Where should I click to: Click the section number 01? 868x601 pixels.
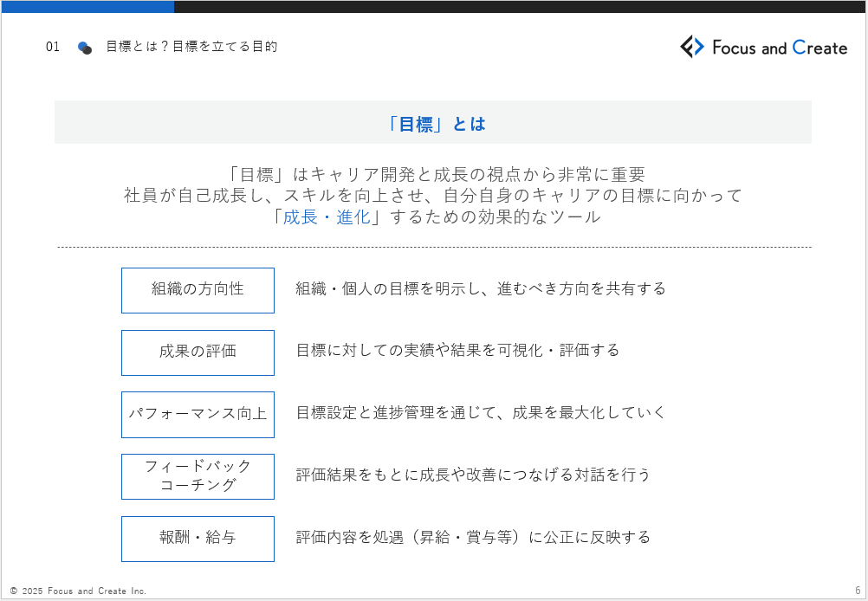tap(53, 48)
